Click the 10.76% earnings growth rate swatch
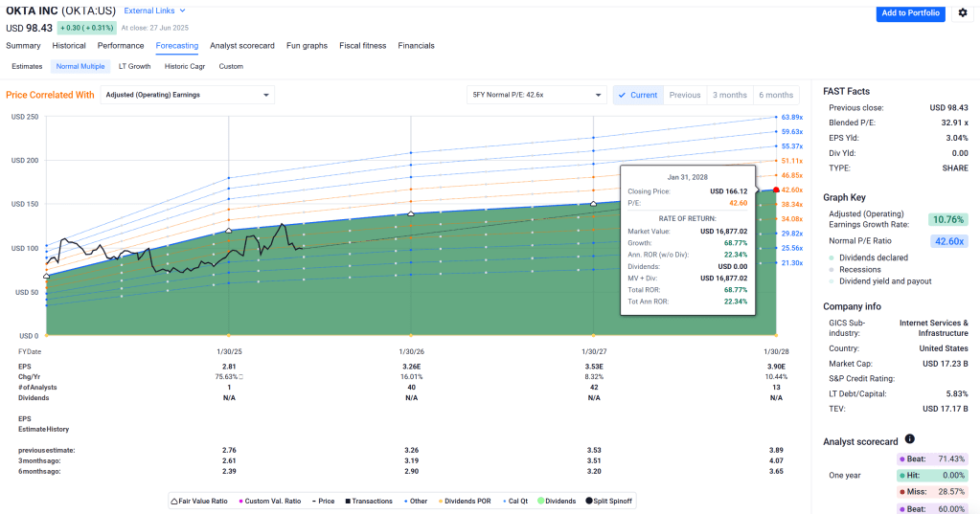This screenshot has height=514, width=980. (x=947, y=219)
